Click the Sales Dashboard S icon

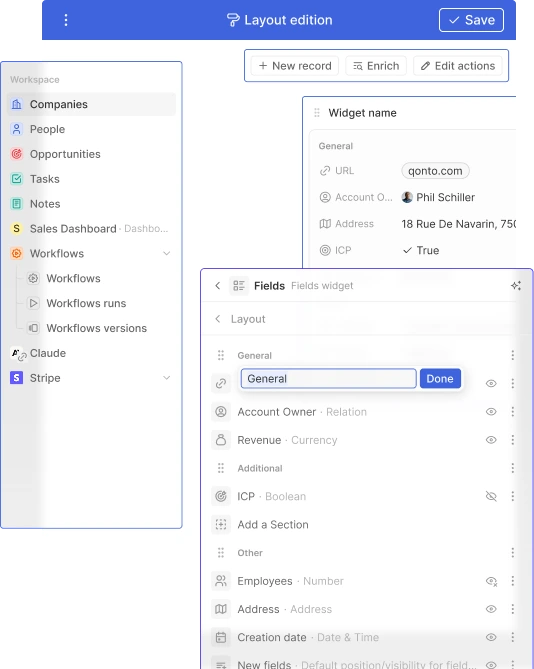click(x=17, y=229)
